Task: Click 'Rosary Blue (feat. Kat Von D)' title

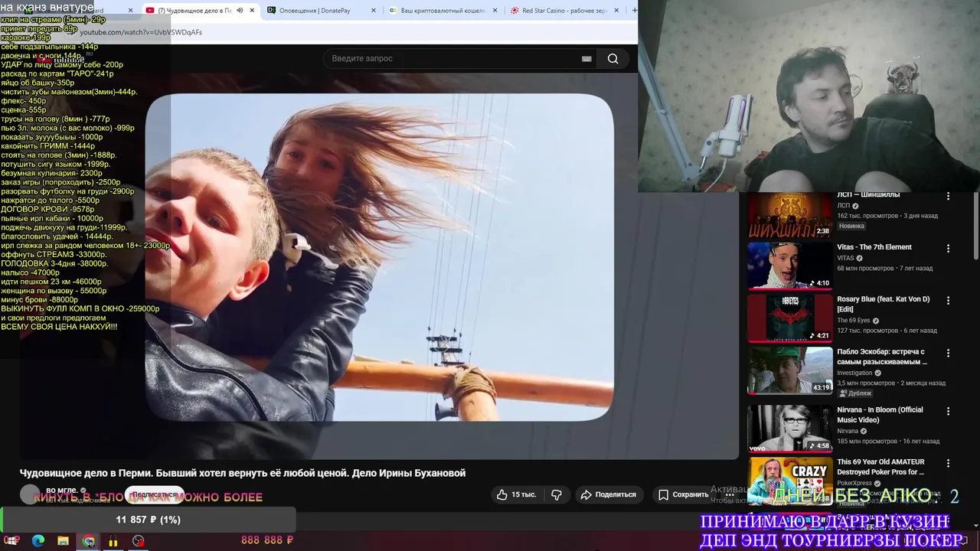Action: (x=883, y=304)
